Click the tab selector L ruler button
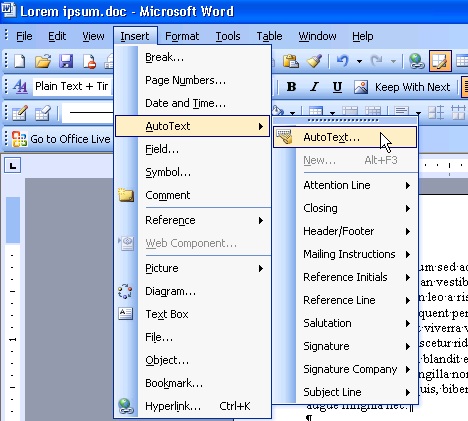Viewport: 468px width, 421px height. 13,165
